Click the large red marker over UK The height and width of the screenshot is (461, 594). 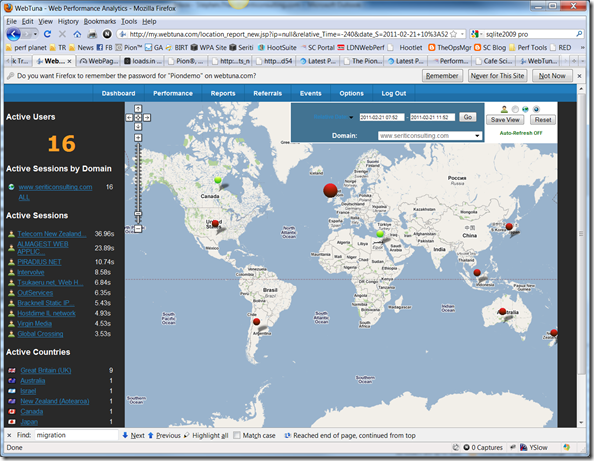point(330,190)
